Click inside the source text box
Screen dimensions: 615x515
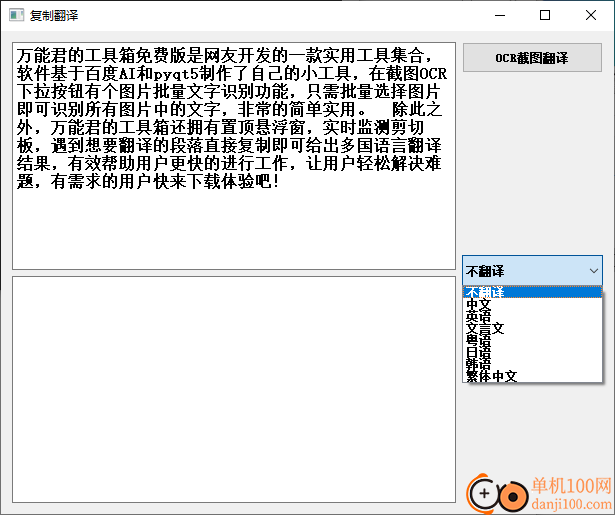coord(234,156)
